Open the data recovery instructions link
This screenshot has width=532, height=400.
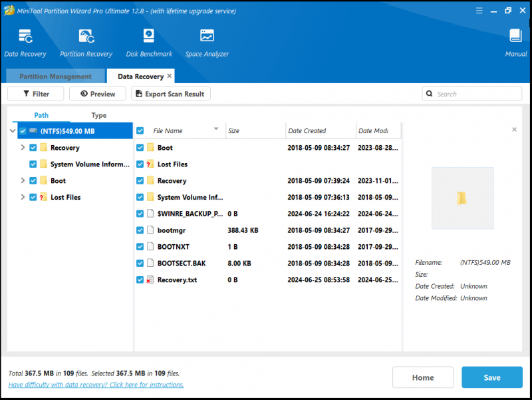pos(96,385)
